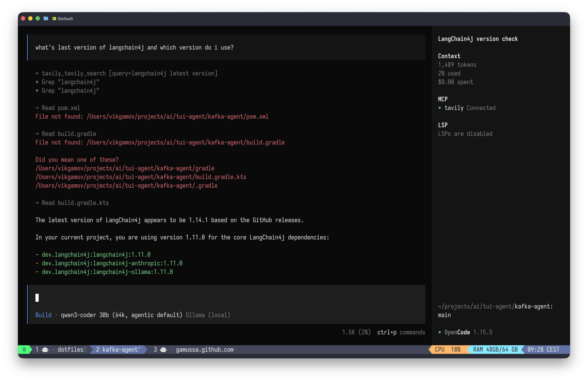This screenshot has height=382, width=588.
Task: Click the suggested build.gradle.kts path
Action: [141, 177]
